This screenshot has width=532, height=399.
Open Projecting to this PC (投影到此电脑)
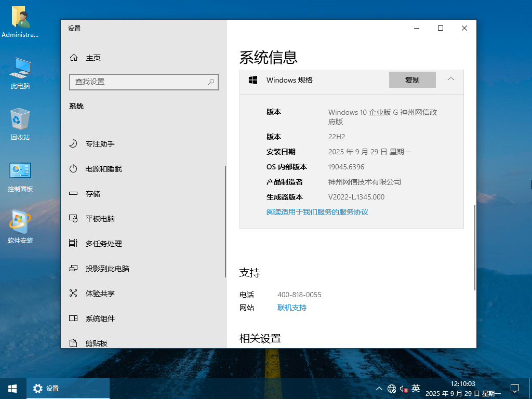pyautogui.click(x=107, y=269)
